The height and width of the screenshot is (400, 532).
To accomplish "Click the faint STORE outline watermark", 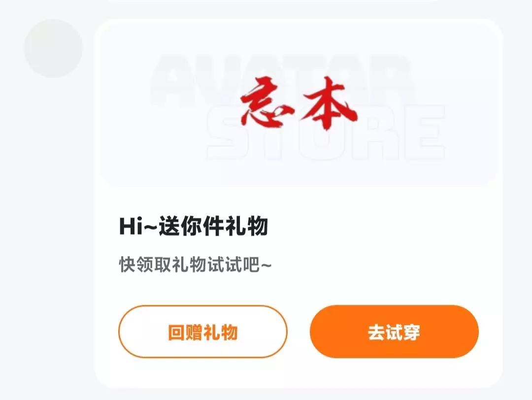I will click(x=326, y=133).
